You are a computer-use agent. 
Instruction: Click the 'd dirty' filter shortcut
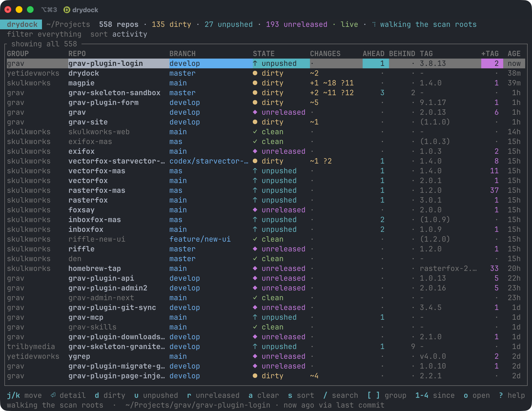[110, 395]
